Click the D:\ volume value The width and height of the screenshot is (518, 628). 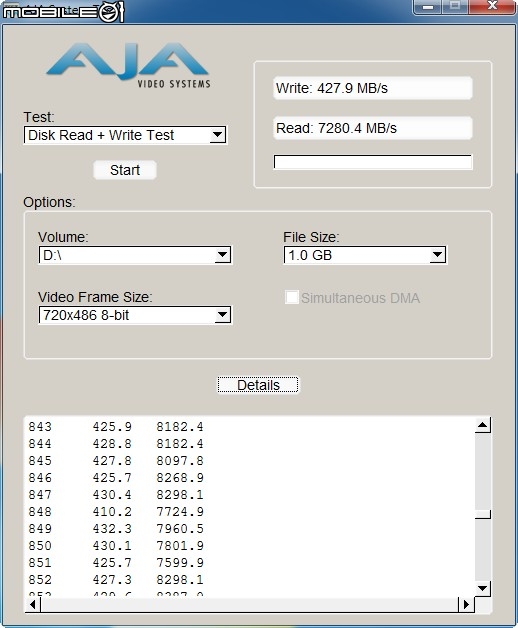(x=52, y=255)
